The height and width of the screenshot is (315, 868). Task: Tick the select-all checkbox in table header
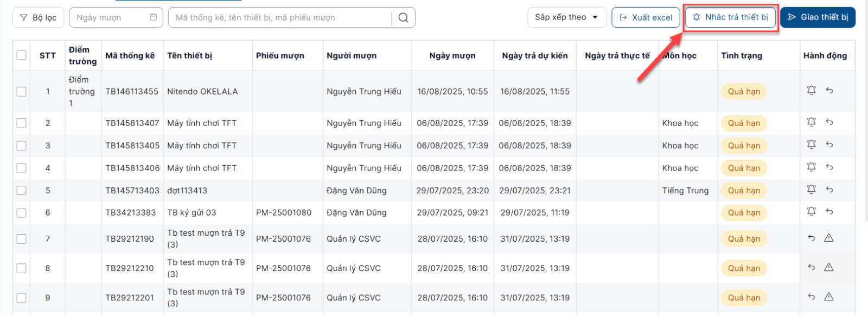coord(22,55)
